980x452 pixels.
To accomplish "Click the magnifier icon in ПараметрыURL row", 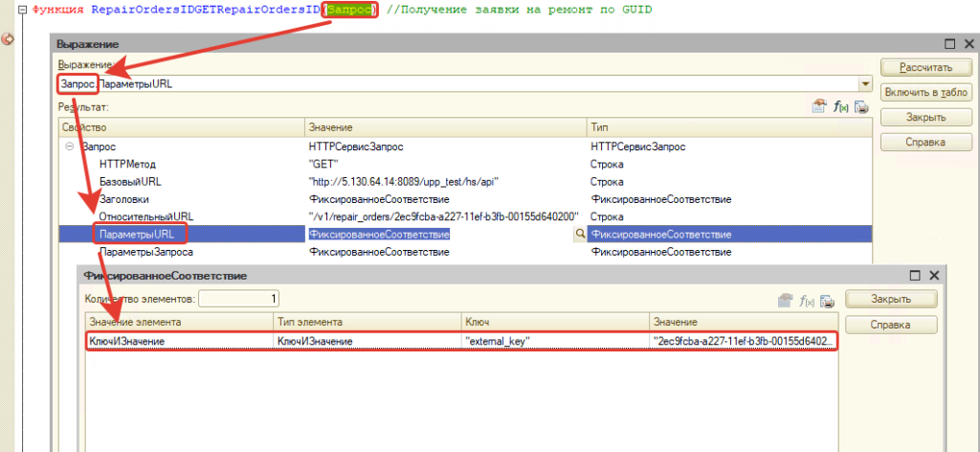I will 579,234.
